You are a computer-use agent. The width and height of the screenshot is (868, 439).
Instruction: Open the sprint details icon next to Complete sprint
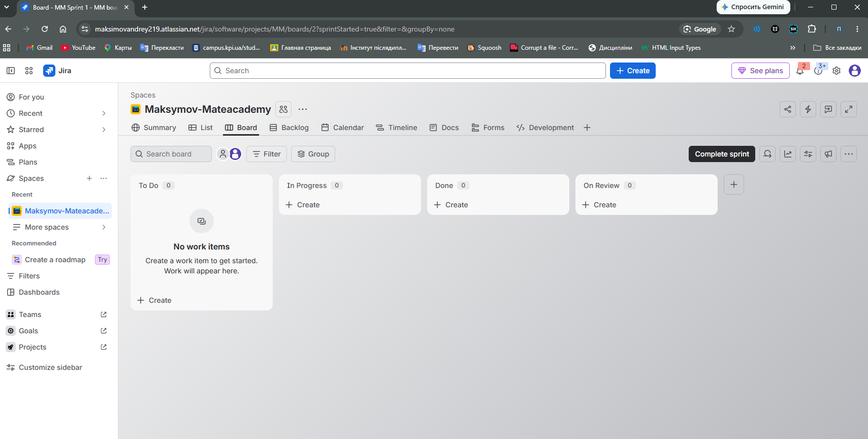[767, 154]
